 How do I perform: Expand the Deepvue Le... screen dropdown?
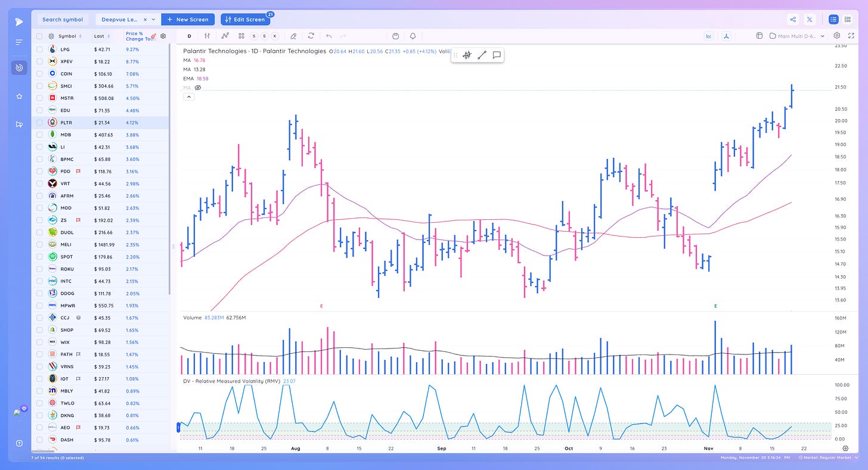153,20
